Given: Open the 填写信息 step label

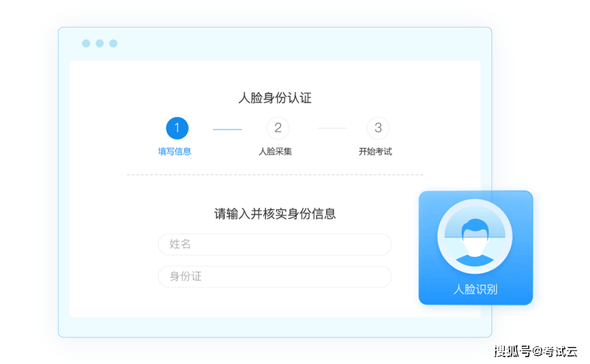Looking at the screenshot, I should tap(175, 151).
